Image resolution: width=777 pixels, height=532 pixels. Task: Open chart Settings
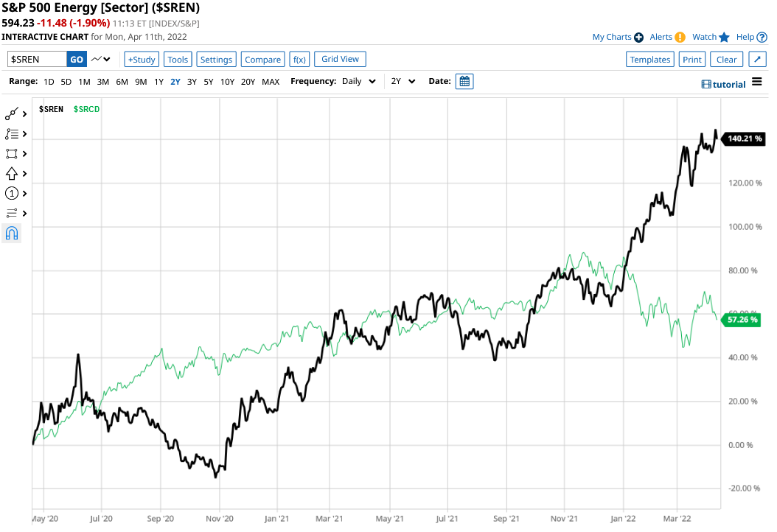tap(216, 60)
